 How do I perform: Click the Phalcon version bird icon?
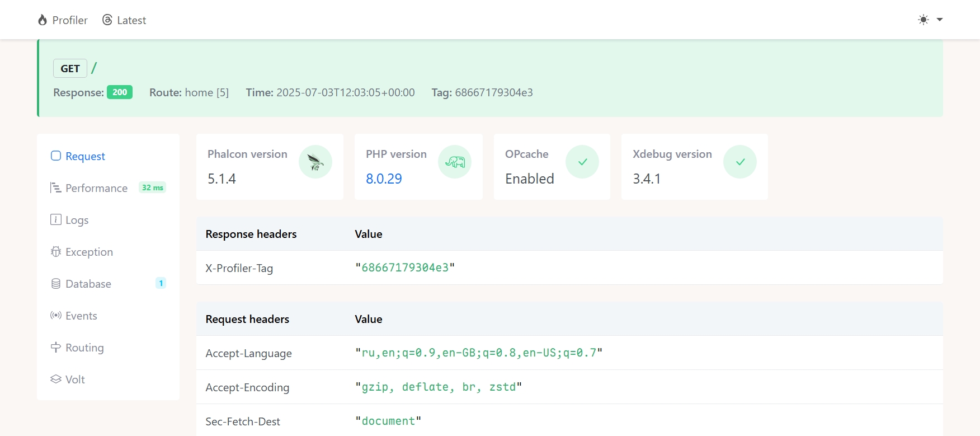(315, 162)
